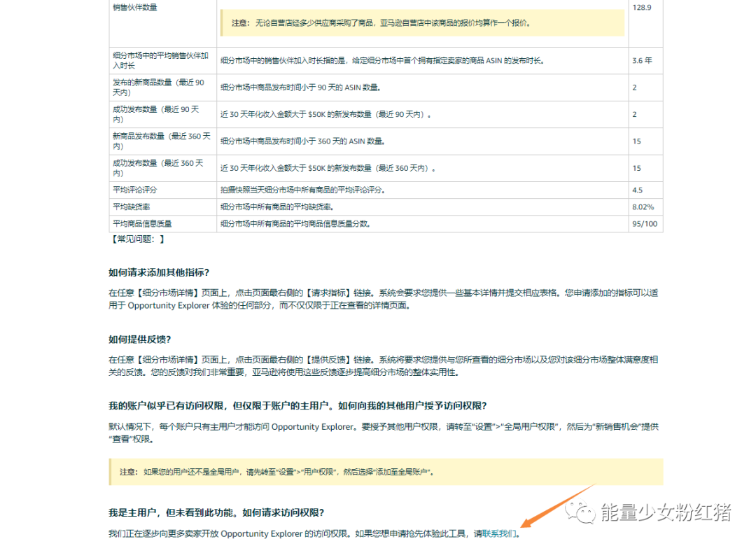Select the 95/100 listing quality value
The width and height of the screenshot is (756, 546).
pos(645,224)
